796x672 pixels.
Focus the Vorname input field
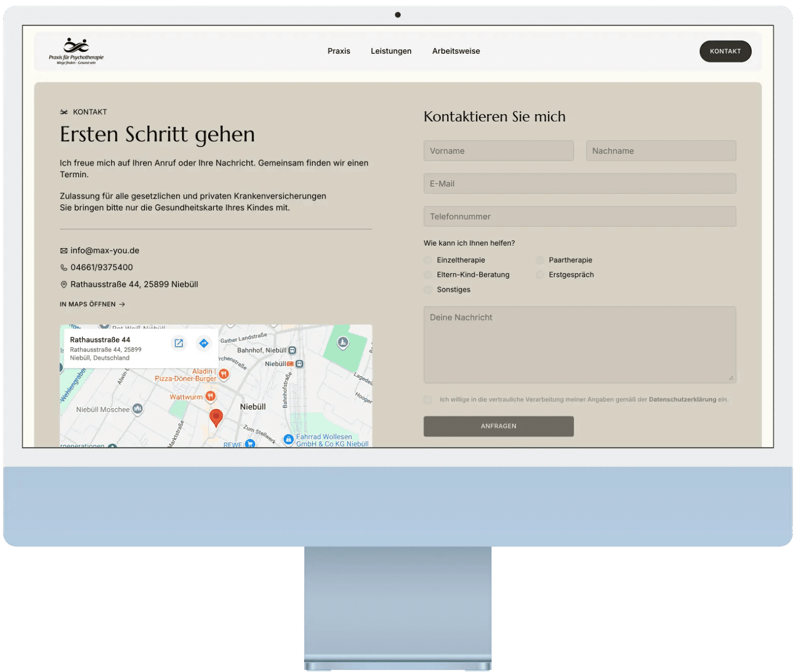[498, 151]
